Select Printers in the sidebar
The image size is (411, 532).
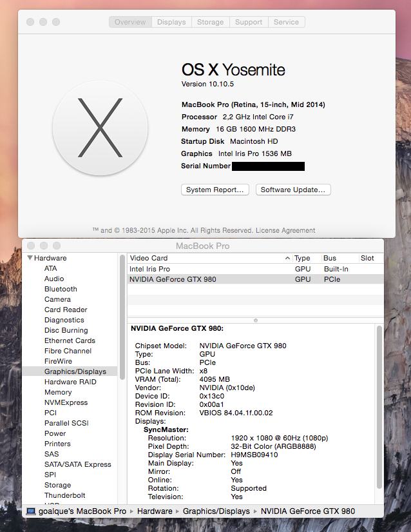(57, 444)
